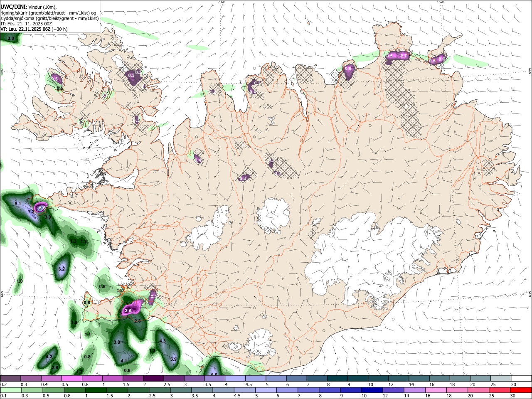Pick the gray-green 3 rain legend swatch

181,390
